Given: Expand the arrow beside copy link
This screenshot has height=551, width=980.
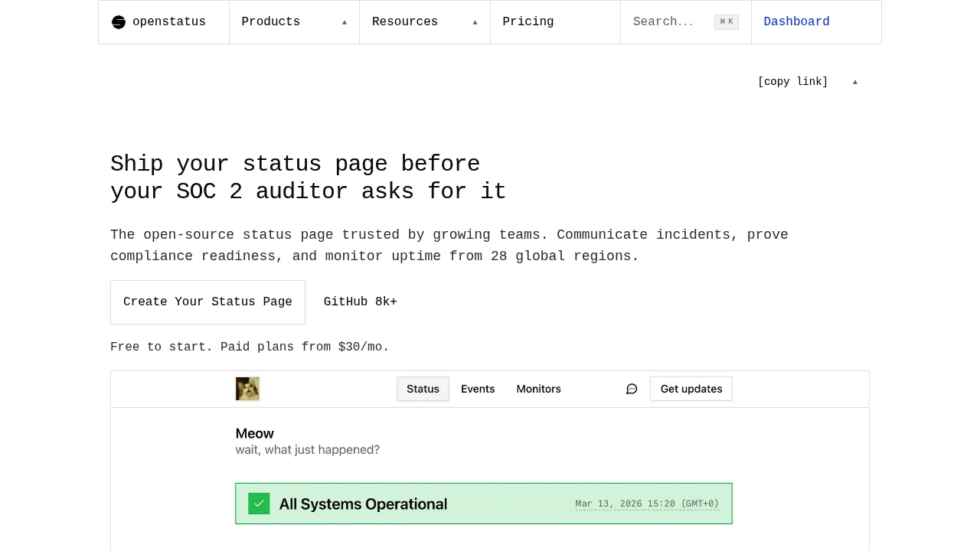Looking at the screenshot, I should click(x=855, y=82).
